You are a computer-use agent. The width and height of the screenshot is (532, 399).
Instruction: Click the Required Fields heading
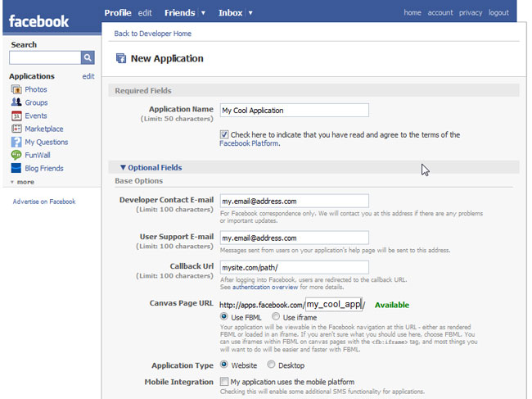tap(143, 91)
